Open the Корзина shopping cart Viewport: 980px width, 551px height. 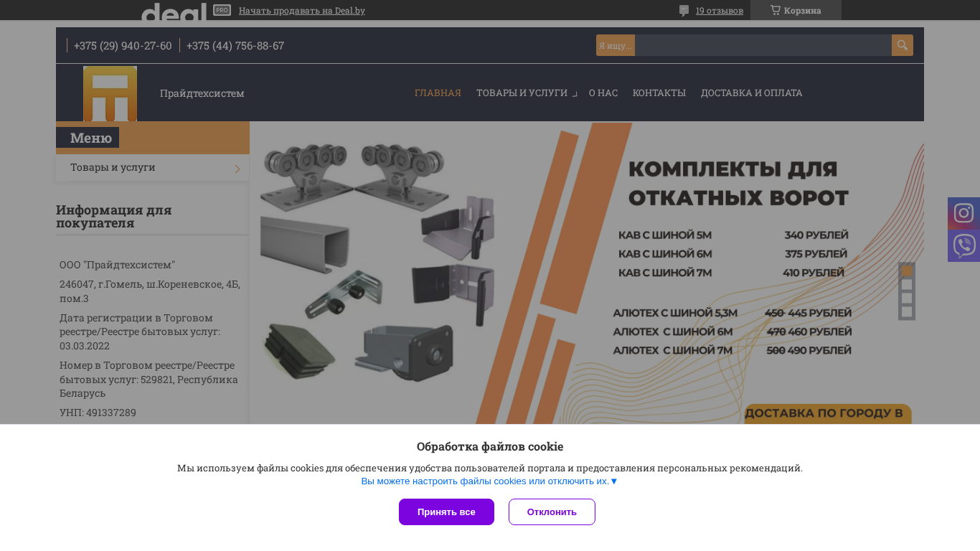(796, 10)
